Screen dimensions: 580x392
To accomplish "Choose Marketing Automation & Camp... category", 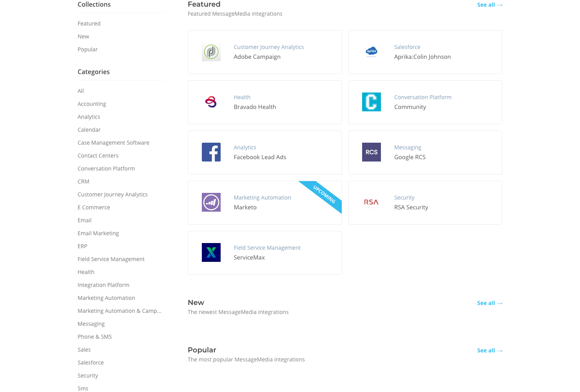I will click(120, 311).
